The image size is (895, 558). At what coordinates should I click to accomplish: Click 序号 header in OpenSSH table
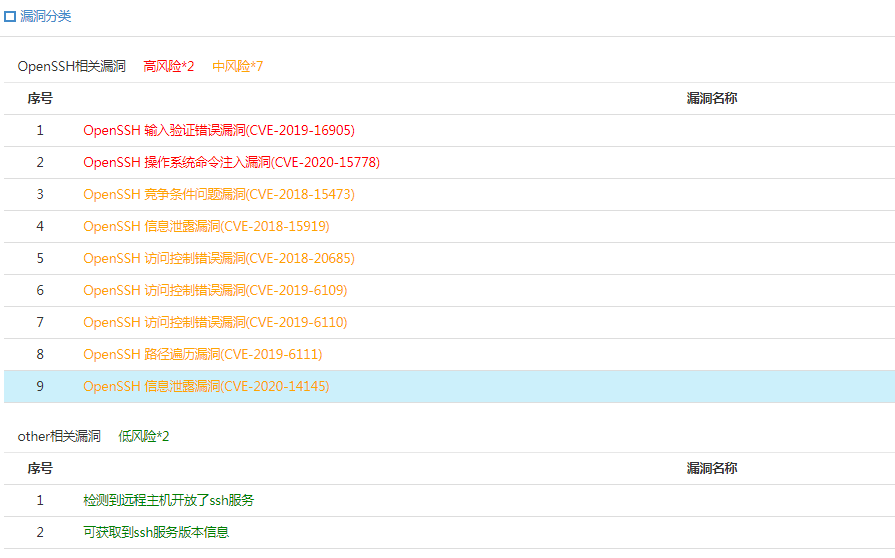(40, 99)
